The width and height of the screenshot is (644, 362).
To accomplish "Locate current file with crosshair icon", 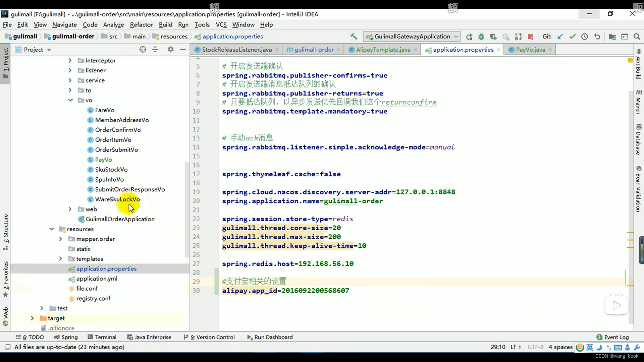I will (x=143, y=50).
